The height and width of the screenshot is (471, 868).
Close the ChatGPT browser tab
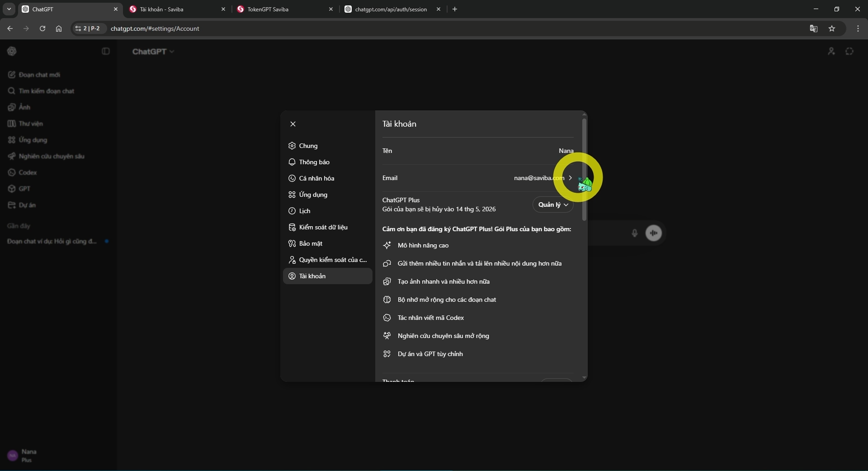(x=115, y=9)
